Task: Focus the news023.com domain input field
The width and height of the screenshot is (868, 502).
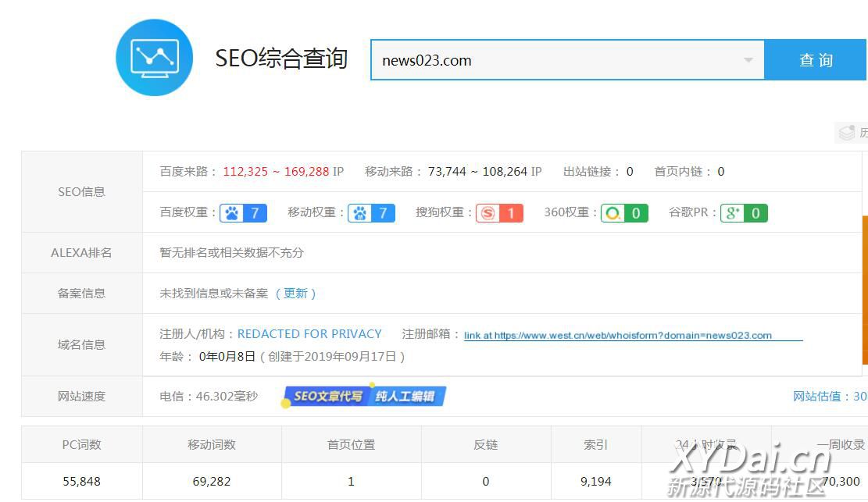Action: tap(567, 60)
